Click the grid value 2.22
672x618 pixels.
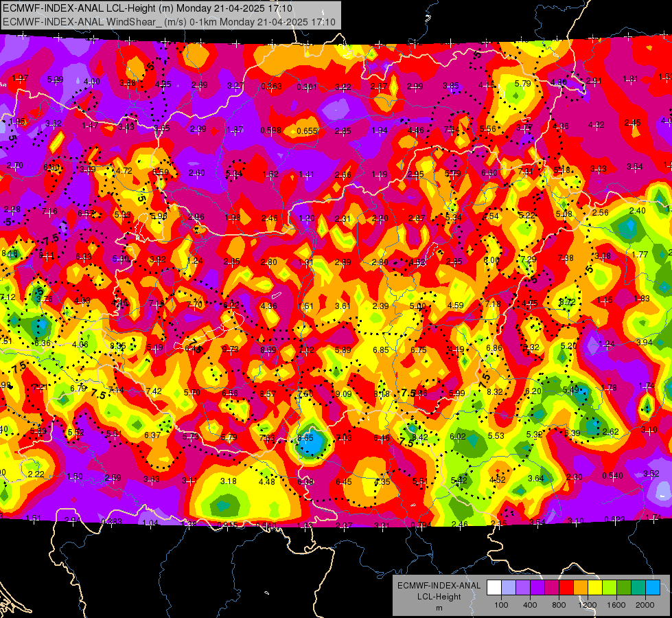36,474
